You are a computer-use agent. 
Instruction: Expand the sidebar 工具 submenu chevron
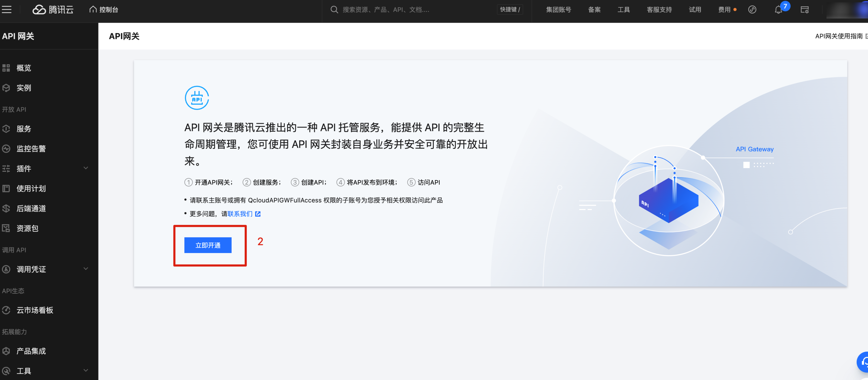point(86,370)
